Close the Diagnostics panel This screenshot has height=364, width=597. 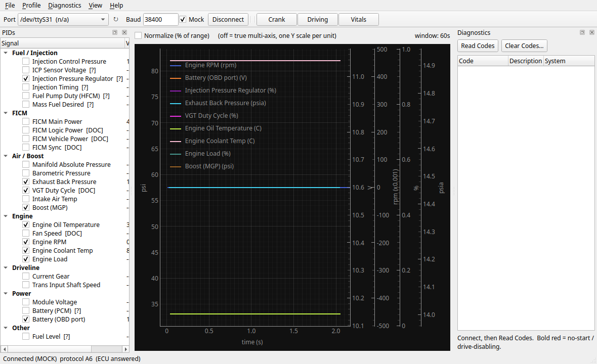pyautogui.click(x=591, y=32)
